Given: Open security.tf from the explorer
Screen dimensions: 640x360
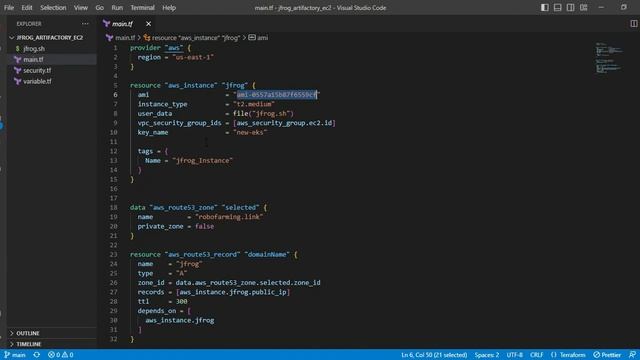Looking at the screenshot, I should click(37, 71).
